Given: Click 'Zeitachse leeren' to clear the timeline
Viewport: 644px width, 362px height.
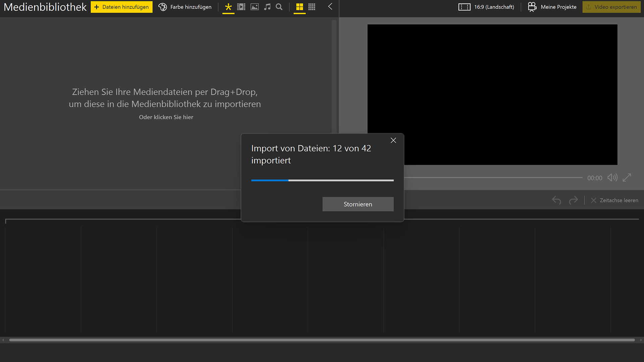Looking at the screenshot, I should pyautogui.click(x=614, y=200).
